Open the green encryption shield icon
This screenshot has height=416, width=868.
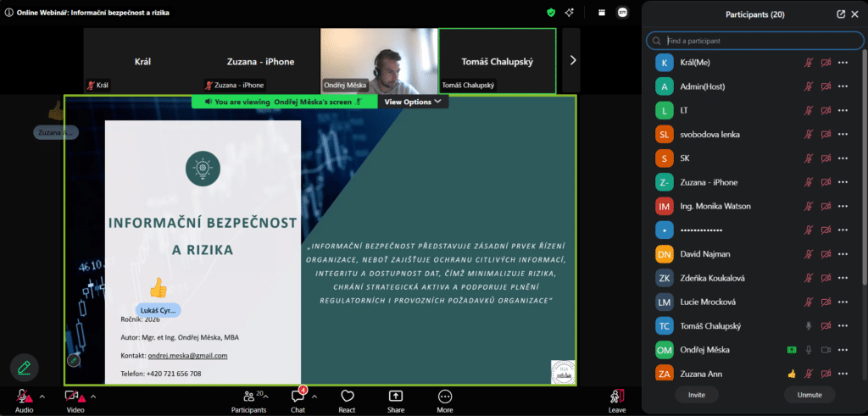[551, 13]
